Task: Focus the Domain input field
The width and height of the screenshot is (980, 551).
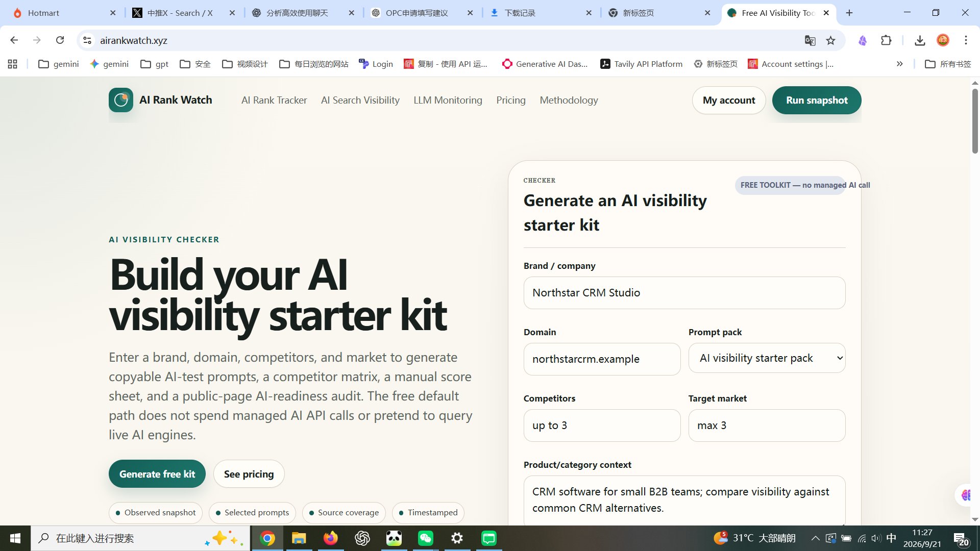Action: pos(602,359)
